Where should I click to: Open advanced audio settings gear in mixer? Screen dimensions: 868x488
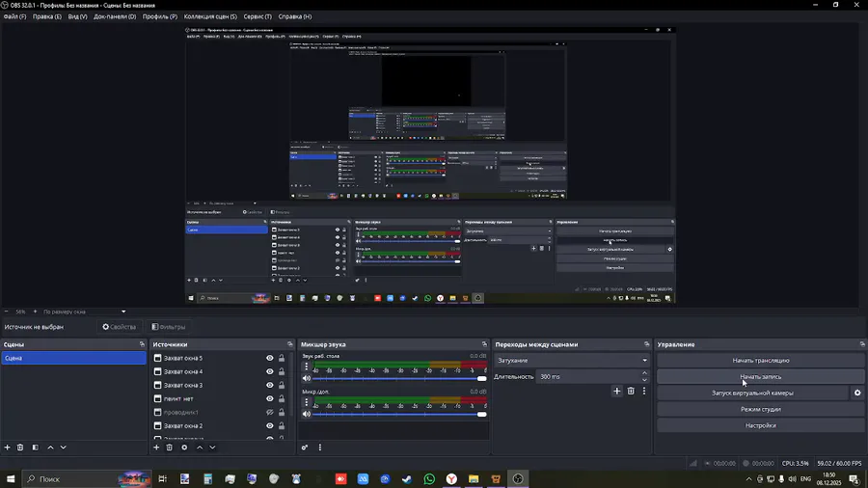[x=306, y=447]
